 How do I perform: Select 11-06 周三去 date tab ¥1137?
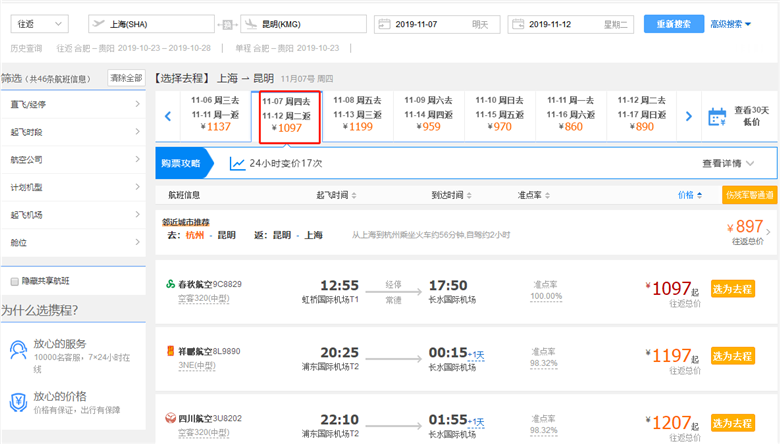[x=215, y=114]
